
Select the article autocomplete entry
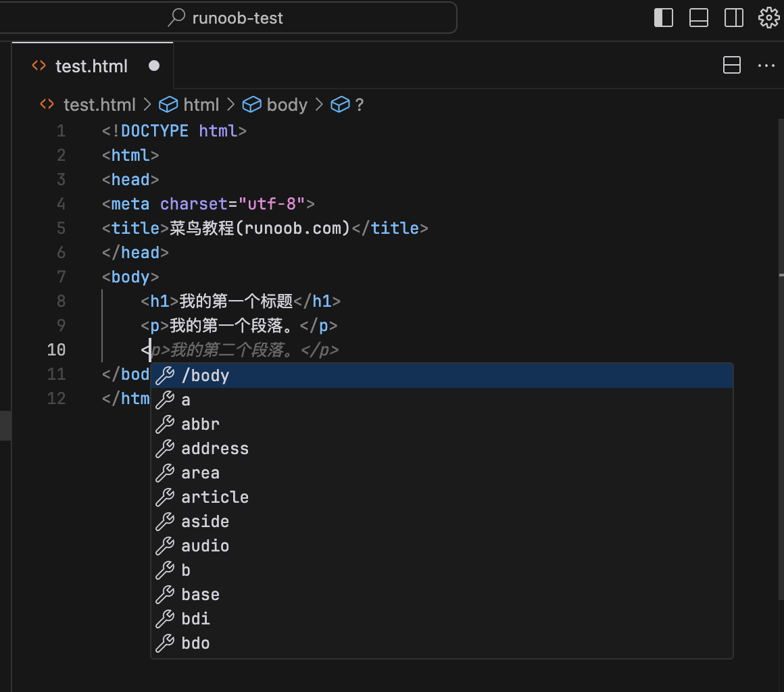tap(215, 497)
